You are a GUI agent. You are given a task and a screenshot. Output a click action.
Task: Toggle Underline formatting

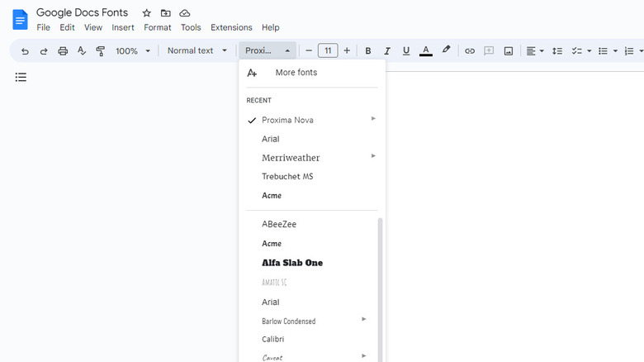pos(406,51)
